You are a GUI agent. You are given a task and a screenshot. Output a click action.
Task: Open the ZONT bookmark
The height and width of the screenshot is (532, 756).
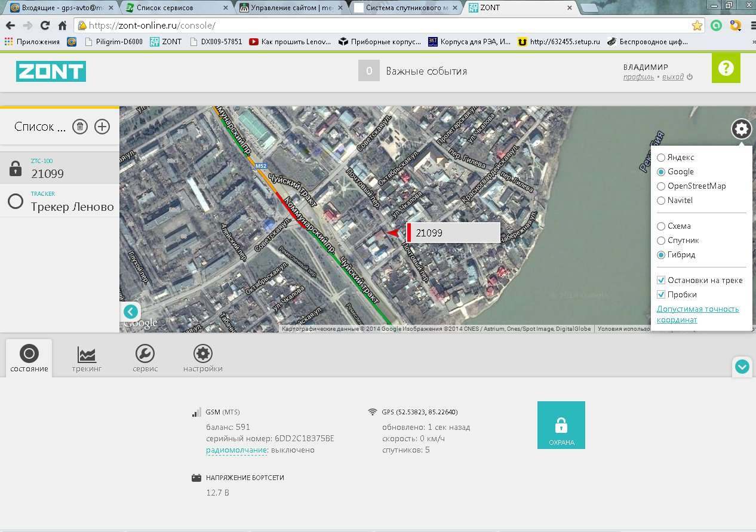(x=165, y=42)
